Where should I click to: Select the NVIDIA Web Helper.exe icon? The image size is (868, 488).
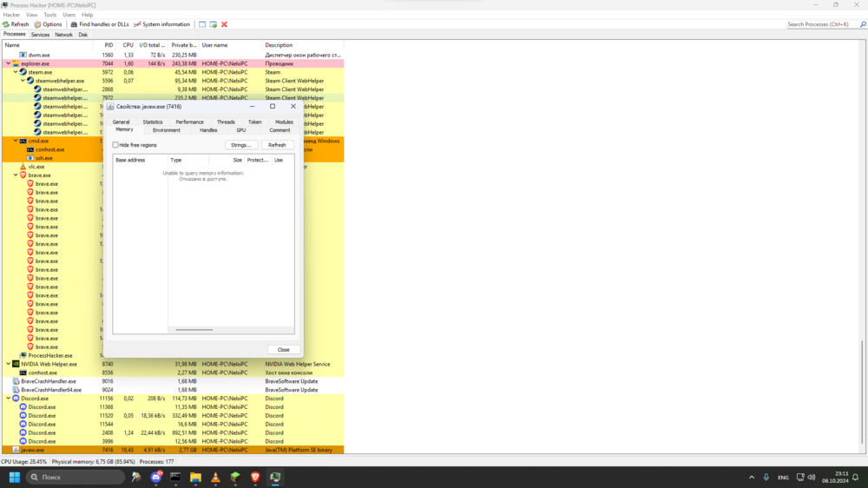coord(16,364)
